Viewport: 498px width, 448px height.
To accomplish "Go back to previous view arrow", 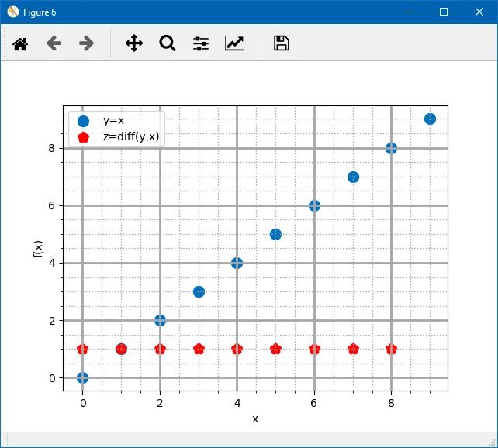I will [54, 43].
